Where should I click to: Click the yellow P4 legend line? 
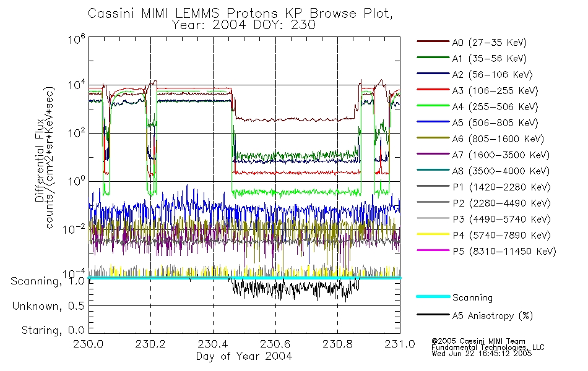click(433, 234)
